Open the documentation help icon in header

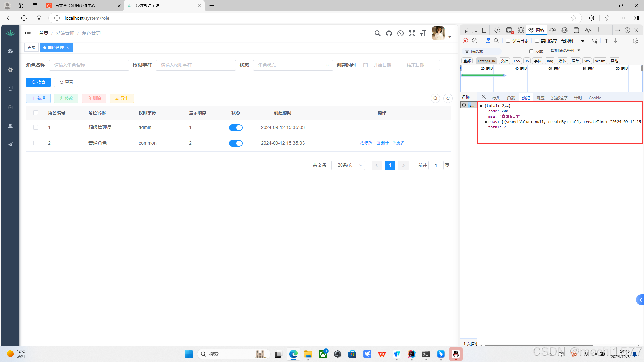point(400,33)
